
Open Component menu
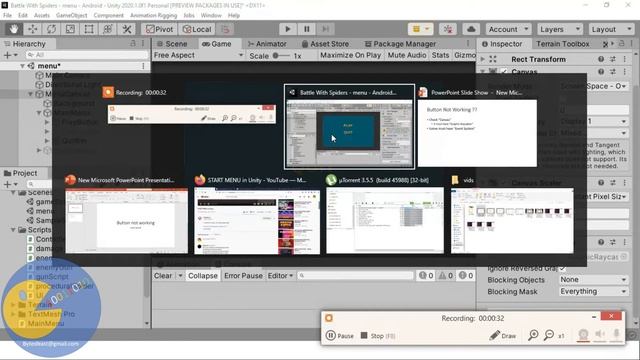(x=108, y=15)
